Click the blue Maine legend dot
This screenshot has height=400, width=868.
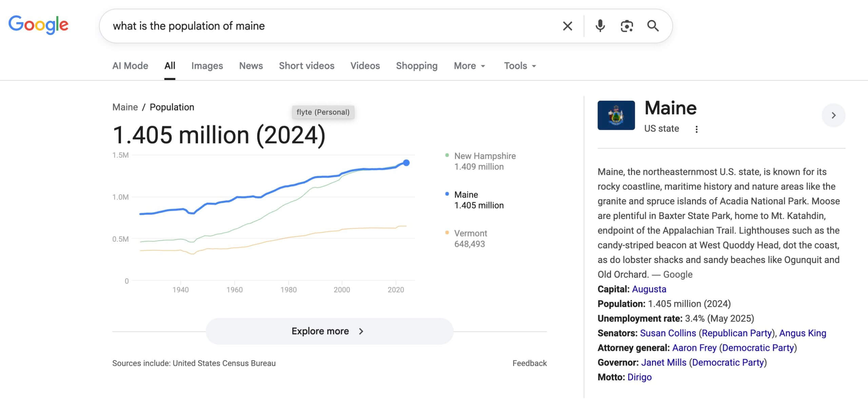click(447, 194)
